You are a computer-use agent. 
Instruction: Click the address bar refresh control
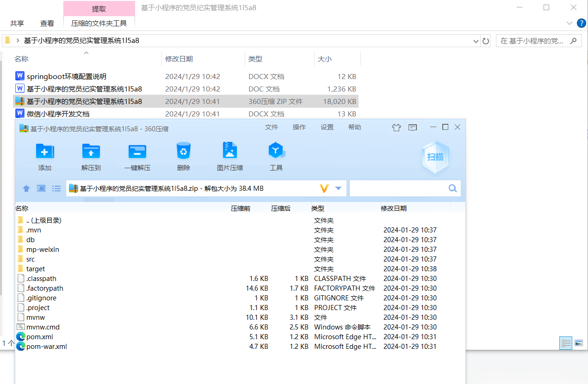point(485,41)
